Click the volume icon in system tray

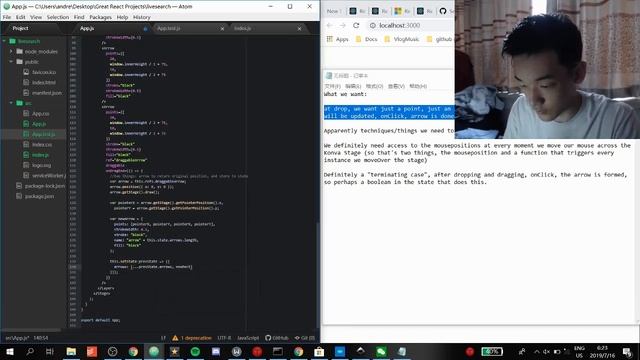click(x=546, y=351)
